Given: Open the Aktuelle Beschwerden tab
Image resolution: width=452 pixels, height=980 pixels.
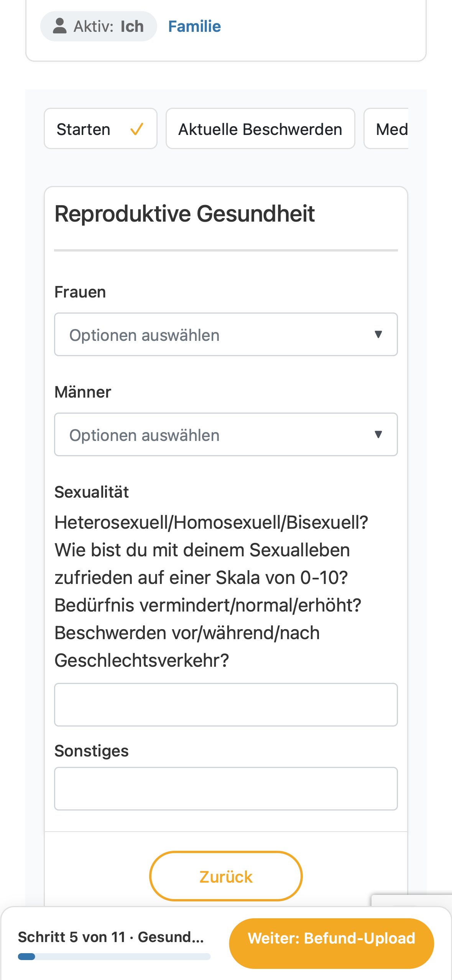Looking at the screenshot, I should [x=260, y=129].
